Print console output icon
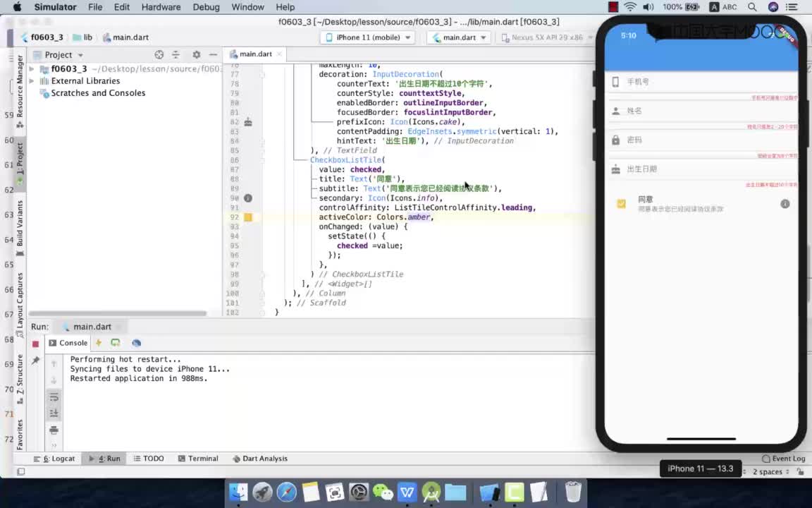 coord(54,430)
